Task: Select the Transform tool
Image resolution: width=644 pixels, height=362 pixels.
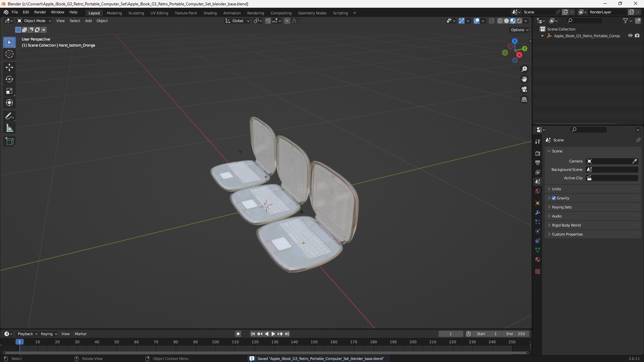Action: point(9,103)
